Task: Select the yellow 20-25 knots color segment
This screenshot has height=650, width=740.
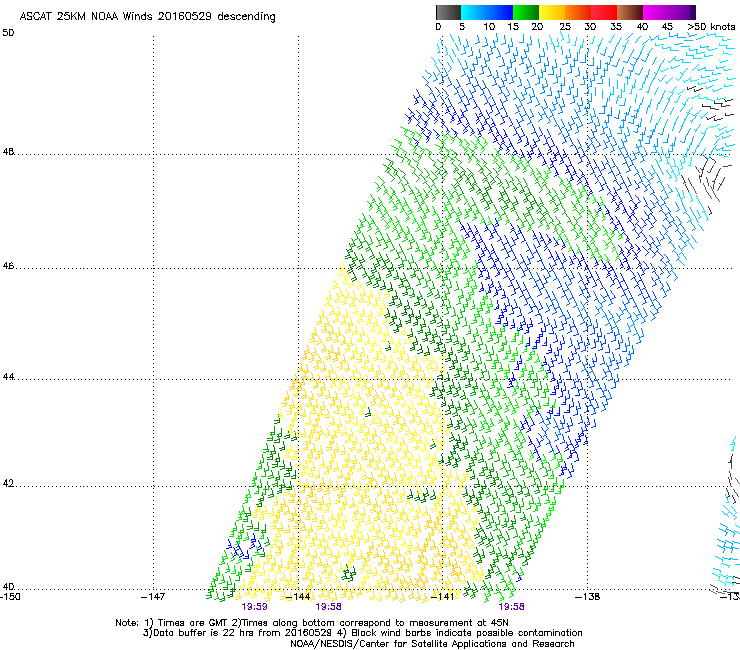Action: [x=552, y=12]
